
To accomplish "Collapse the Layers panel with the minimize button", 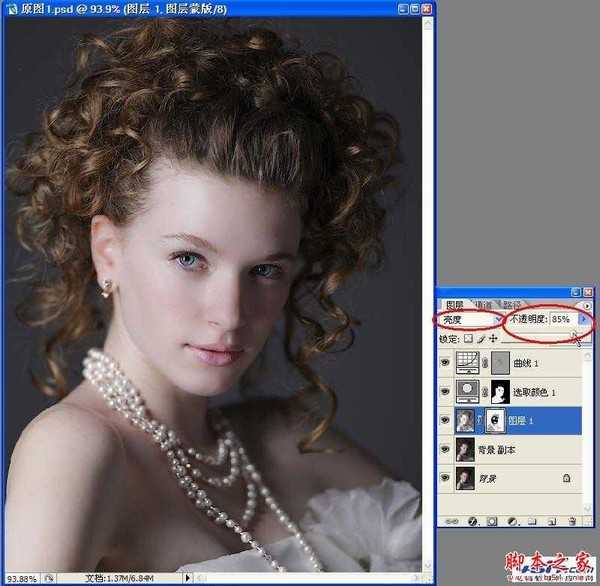I will pyautogui.click(x=576, y=292).
